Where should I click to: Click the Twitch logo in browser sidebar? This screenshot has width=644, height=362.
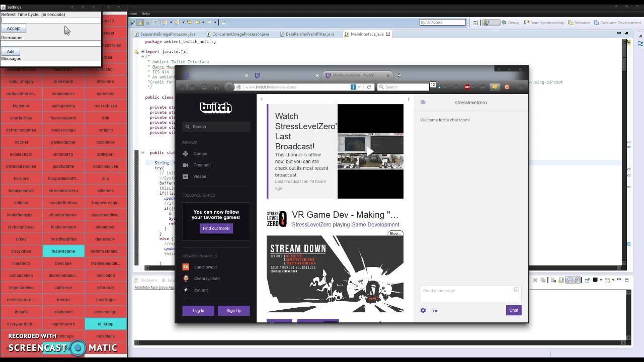click(x=216, y=108)
